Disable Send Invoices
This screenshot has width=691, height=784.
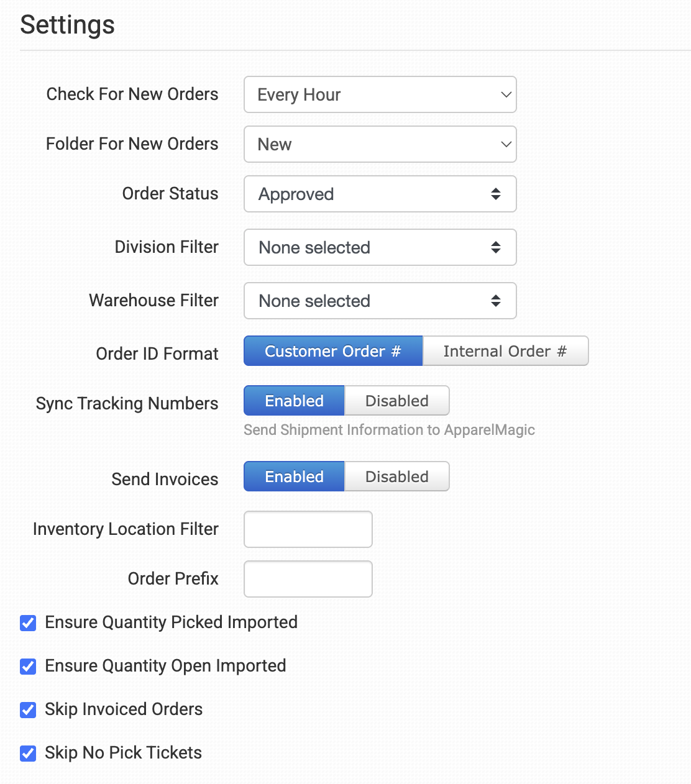click(x=397, y=476)
